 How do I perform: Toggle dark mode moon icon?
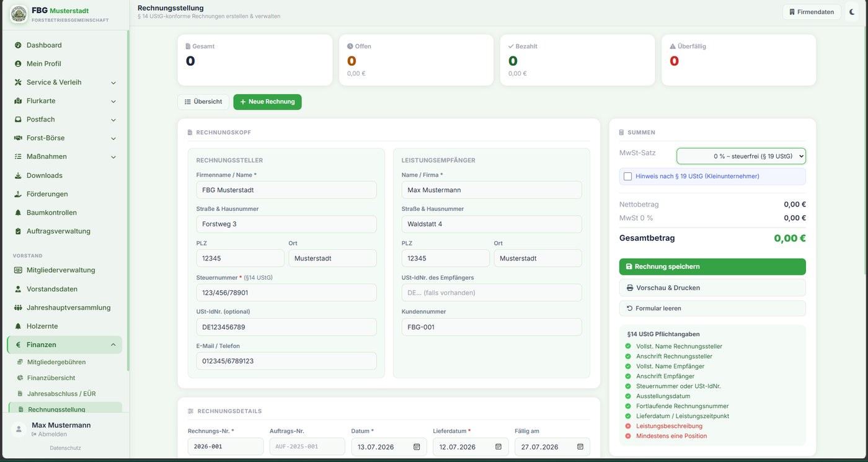click(852, 12)
